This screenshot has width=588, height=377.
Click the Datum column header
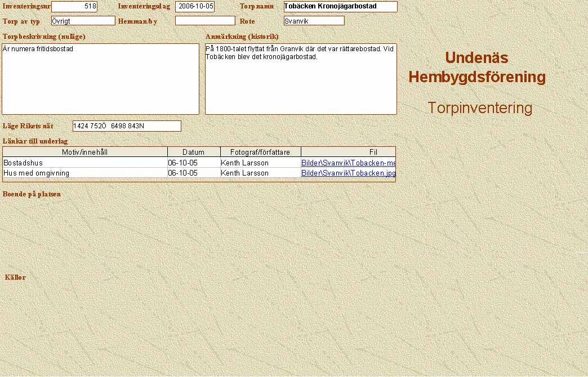194,152
